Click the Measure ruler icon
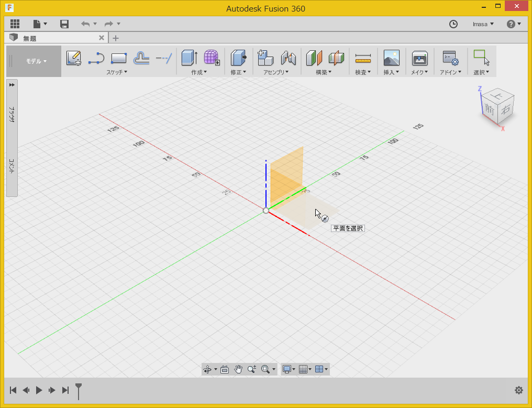 pos(363,59)
